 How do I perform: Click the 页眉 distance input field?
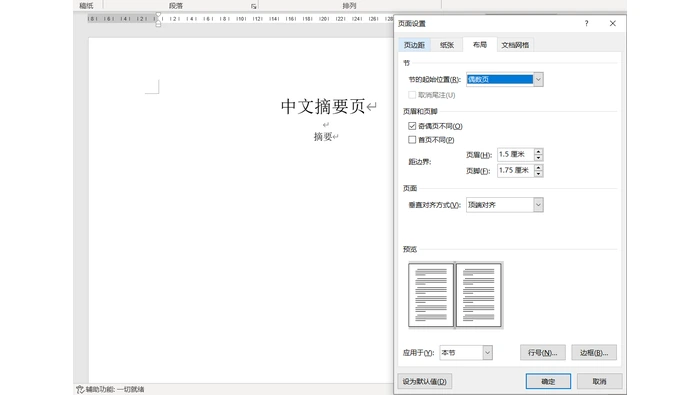point(515,154)
